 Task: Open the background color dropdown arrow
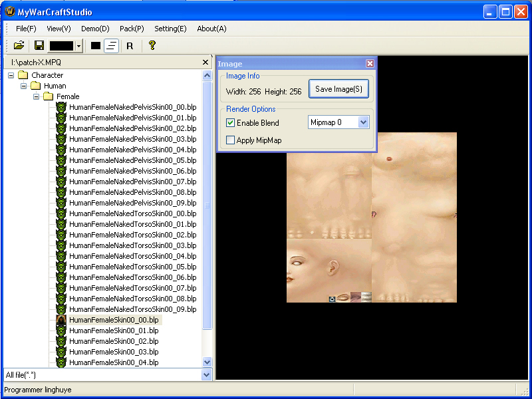coord(78,46)
